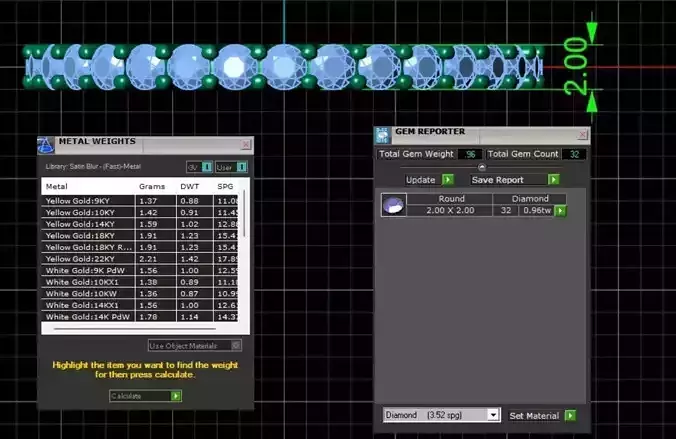Click the Calculate button label
This screenshot has height=439, width=676.
126,396
